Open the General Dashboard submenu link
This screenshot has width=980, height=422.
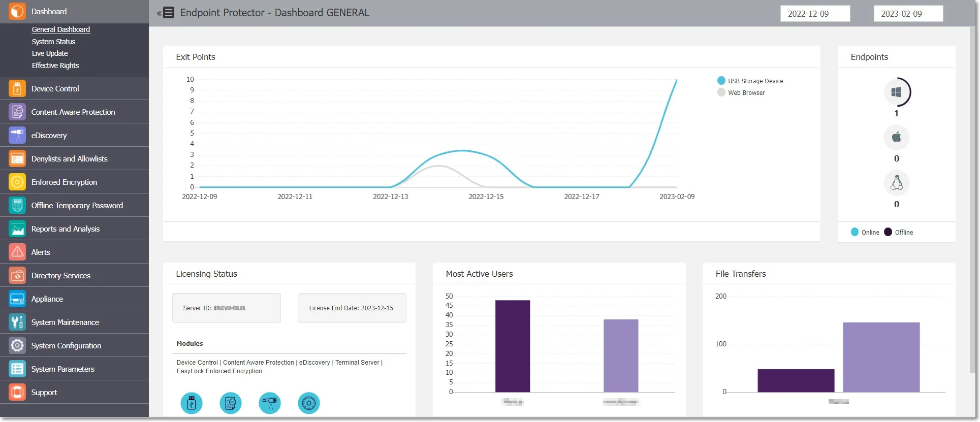(61, 29)
